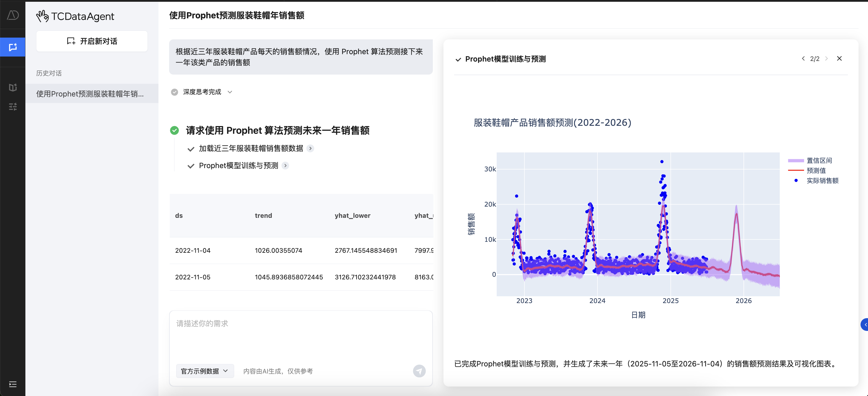This screenshot has height=396, width=868.
Task: Open the 官方示例数据 dropdown
Action: point(205,371)
